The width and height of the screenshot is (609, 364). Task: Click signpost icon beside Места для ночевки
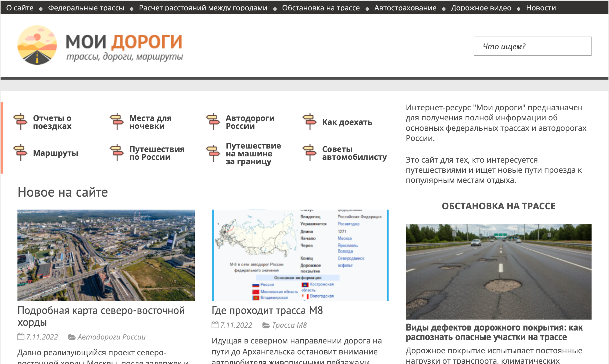117,122
